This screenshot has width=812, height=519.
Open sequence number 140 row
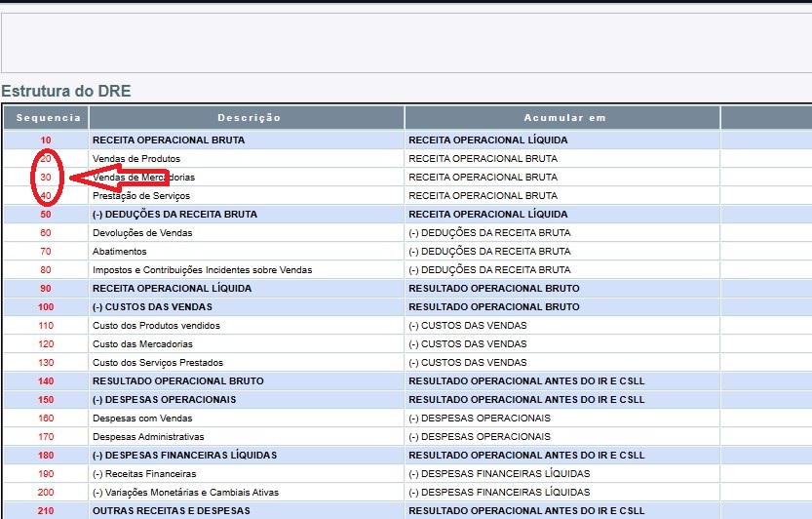pos(46,381)
